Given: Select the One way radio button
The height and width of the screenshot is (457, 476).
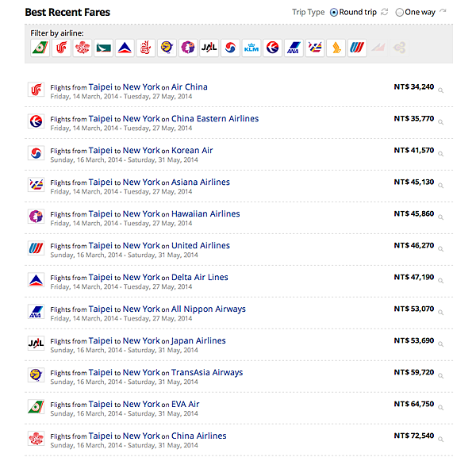Looking at the screenshot, I should click(x=400, y=13).
